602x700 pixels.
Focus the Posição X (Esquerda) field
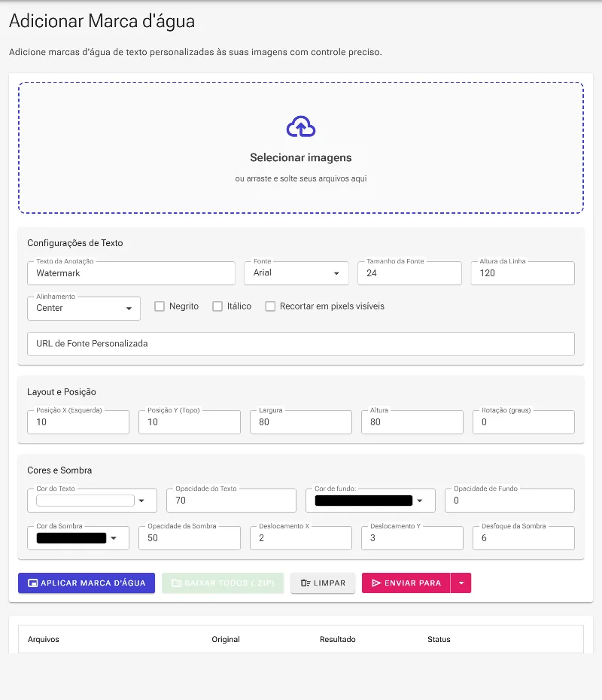(x=78, y=422)
